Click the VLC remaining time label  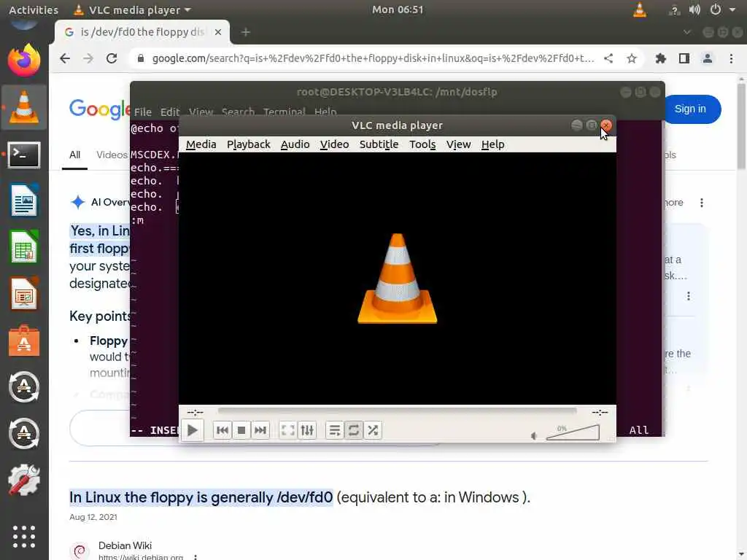(x=600, y=412)
